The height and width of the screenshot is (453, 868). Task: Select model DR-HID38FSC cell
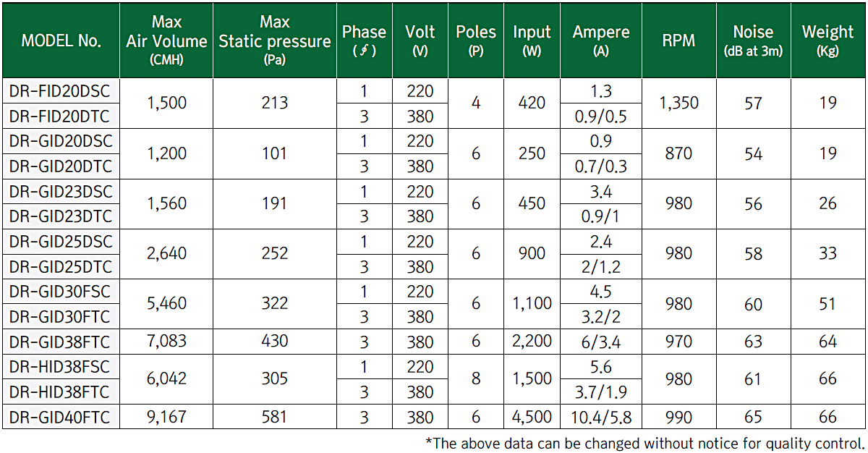61,366
